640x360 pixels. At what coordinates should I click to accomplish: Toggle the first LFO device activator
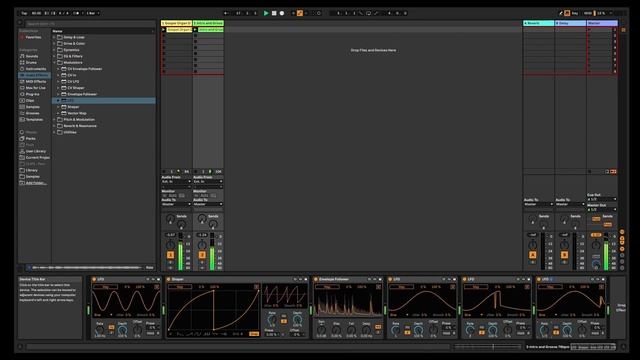[x=94, y=280]
